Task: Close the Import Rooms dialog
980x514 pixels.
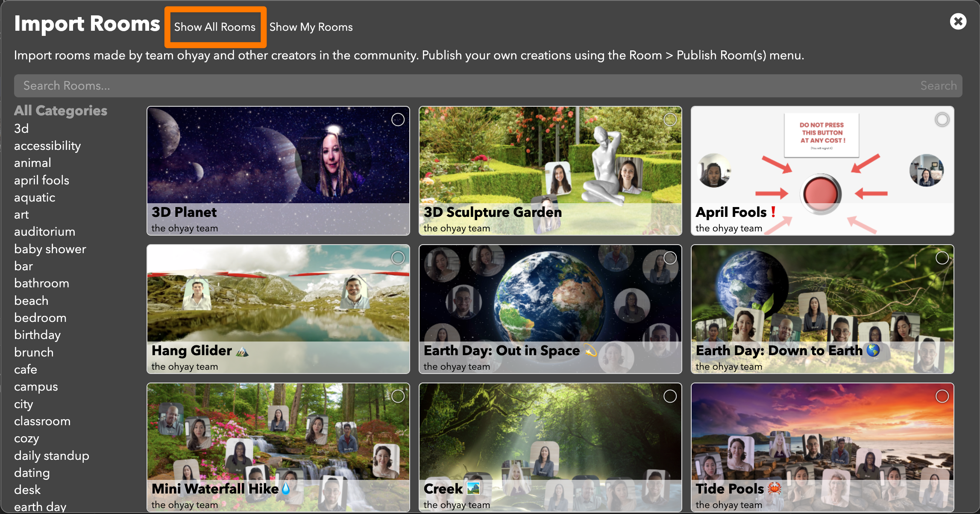Action: pyautogui.click(x=958, y=21)
